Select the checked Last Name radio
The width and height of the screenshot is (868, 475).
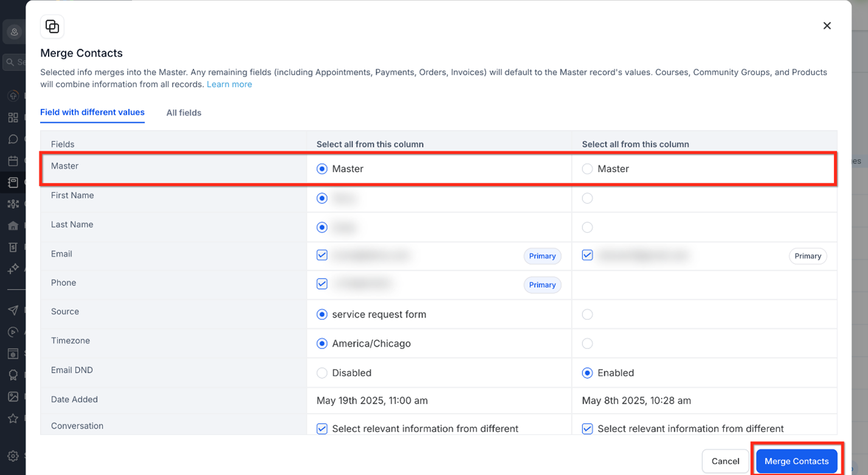pyautogui.click(x=322, y=227)
